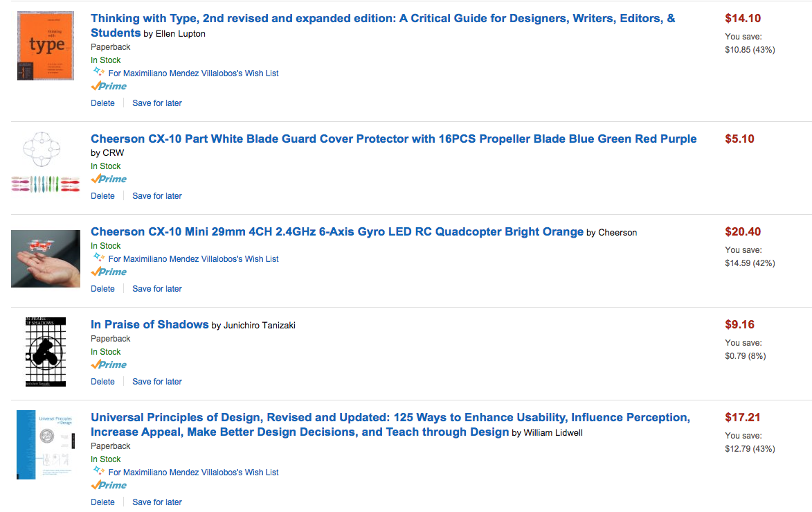Click the wish list icon for Universal Principles of Design
Viewport: 812px width, 512px height.
(x=98, y=471)
